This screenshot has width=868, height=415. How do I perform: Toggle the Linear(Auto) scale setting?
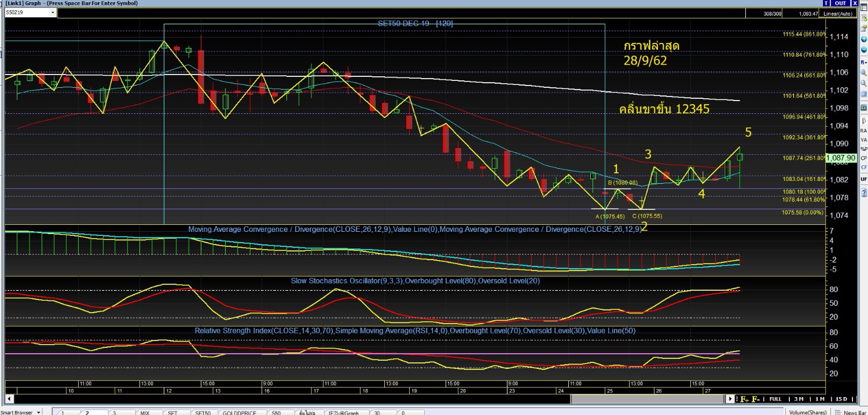pyautogui.click(x=839, y=13)
